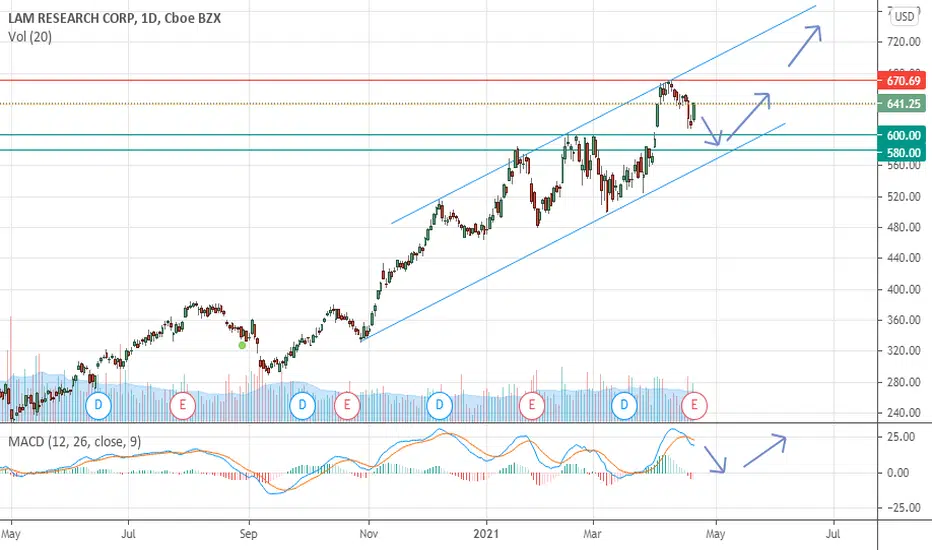The image size is (932, 550).
Task: Open the dividend D marker in late September 2020
Action: [302, 406]
